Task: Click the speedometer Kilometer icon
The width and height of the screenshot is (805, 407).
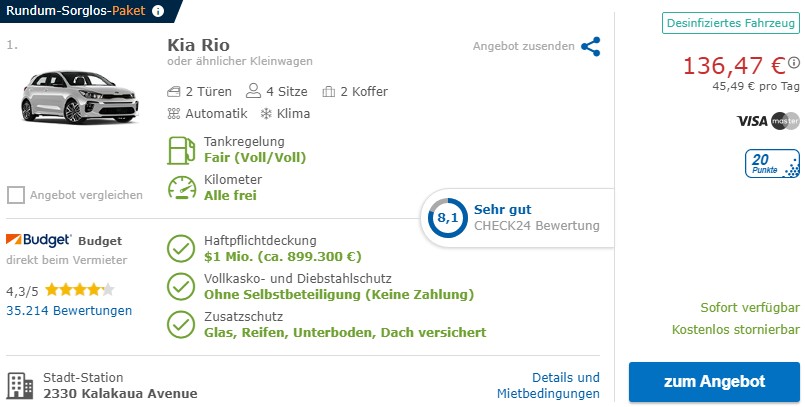Action: (x=182, y=188)
